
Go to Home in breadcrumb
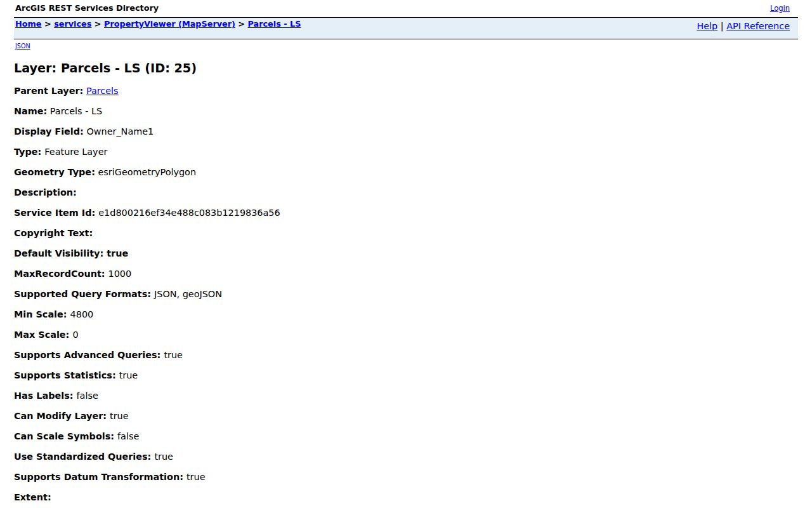coord(28,24)
